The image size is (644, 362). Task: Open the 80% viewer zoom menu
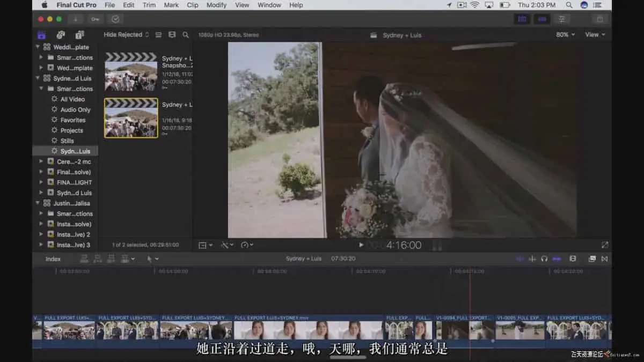point(565,35)
